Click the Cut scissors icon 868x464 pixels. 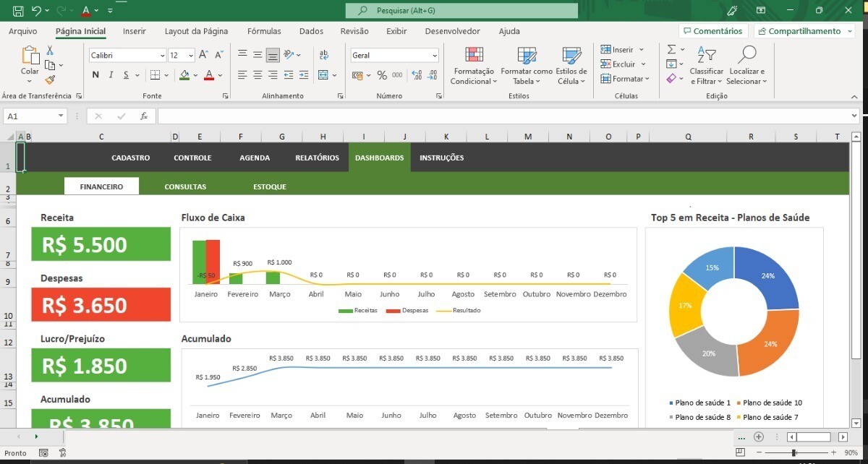click(x=50, y=51)
